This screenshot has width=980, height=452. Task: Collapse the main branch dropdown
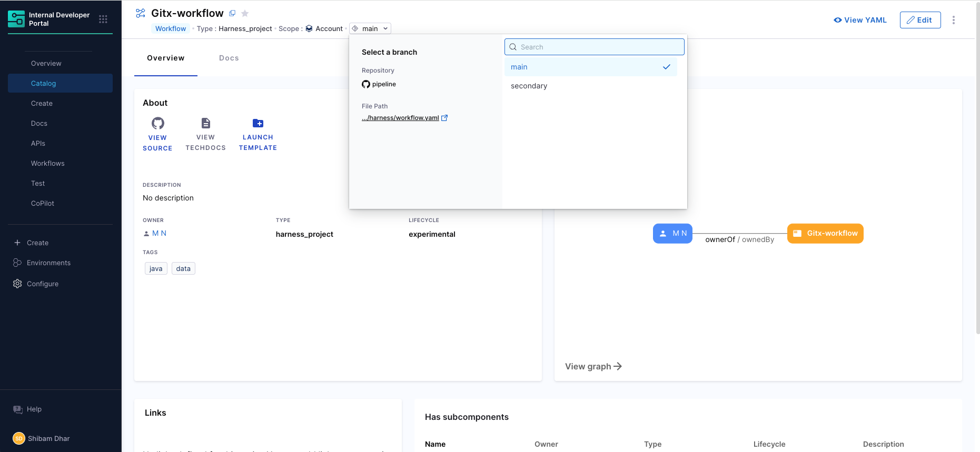tap(370, 28)
